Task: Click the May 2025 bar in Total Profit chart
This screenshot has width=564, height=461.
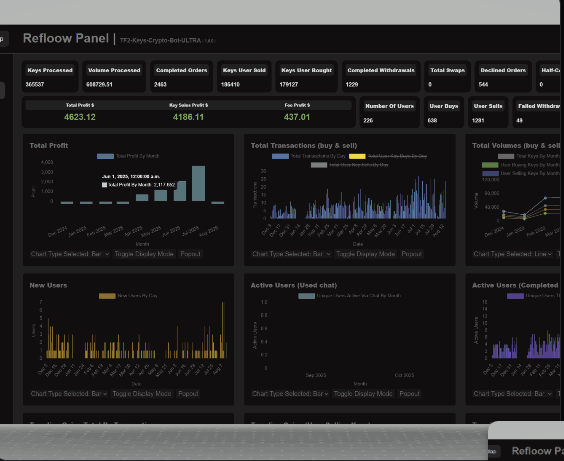Action: pyautogui.click(x=160, y=196)
